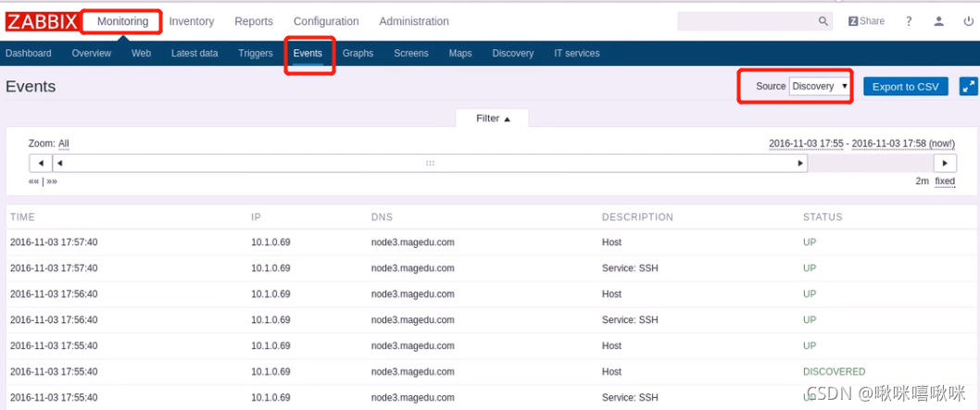Open the Discovery tab
This screenshot has height=410, width=980.
[512, 53]
